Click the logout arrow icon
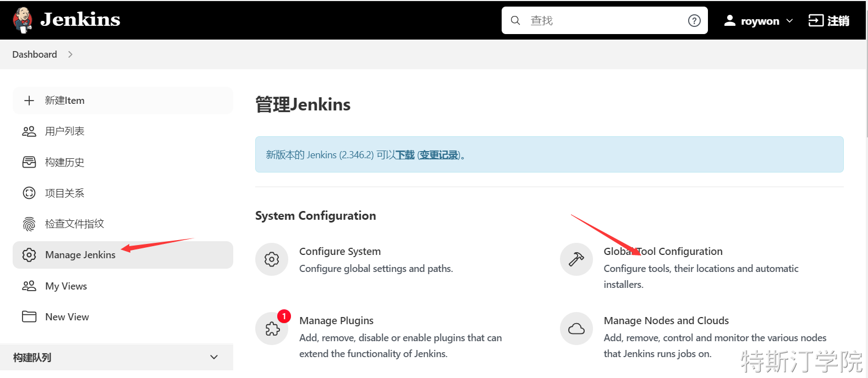 point(816,20)
